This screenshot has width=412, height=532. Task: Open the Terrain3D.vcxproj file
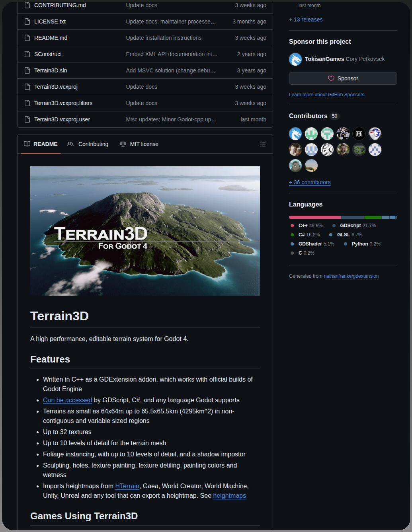(x=56, y=87)
